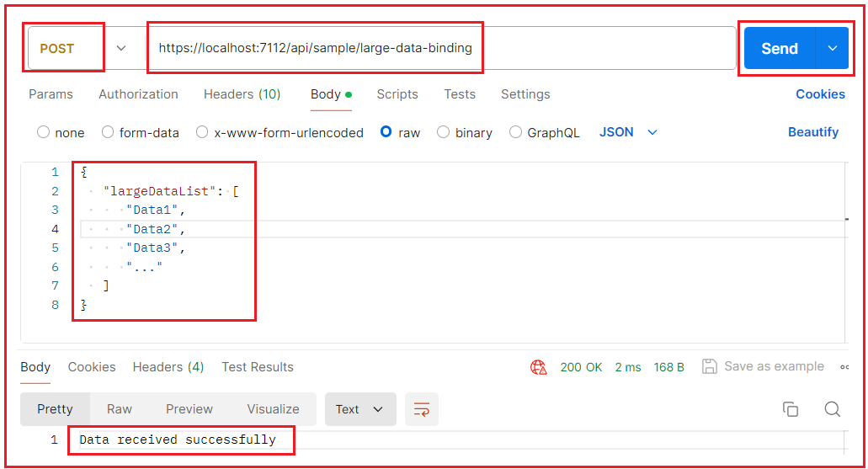Click the 2 ms response time

628,367
